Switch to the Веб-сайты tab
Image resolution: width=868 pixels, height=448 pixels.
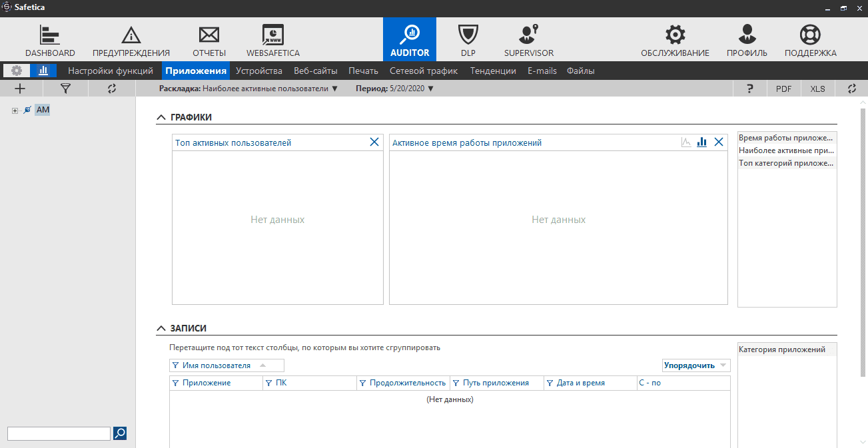[316, 71]
